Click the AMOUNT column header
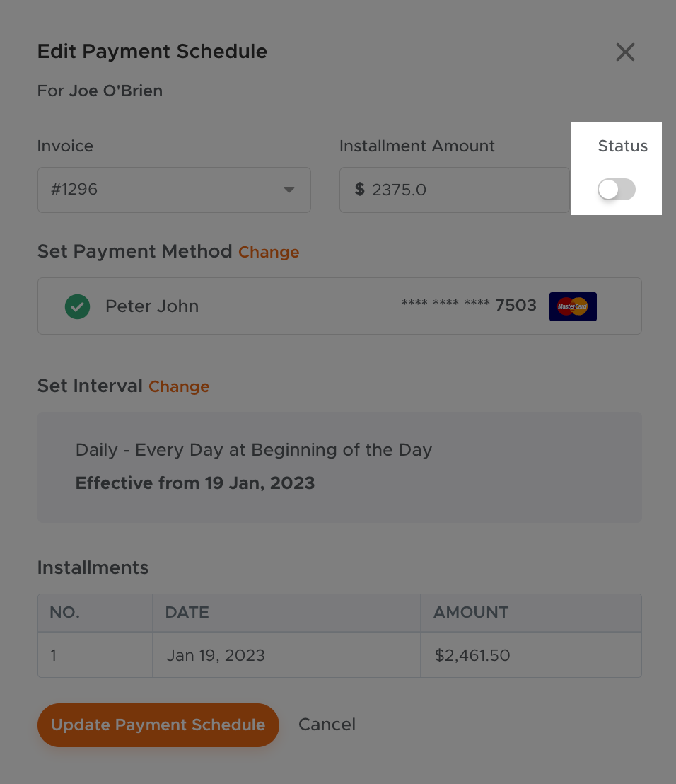676x784 pixels. pyautogui.click(x=471, y=613)
